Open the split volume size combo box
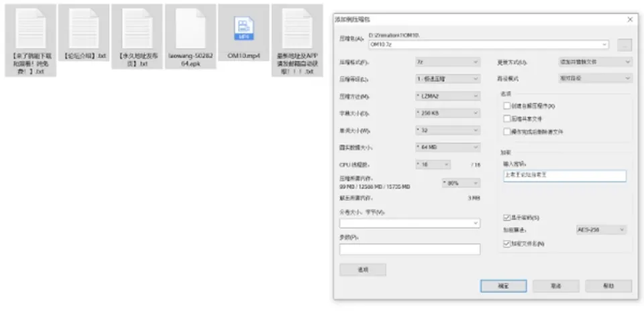 tap(409, 223)
